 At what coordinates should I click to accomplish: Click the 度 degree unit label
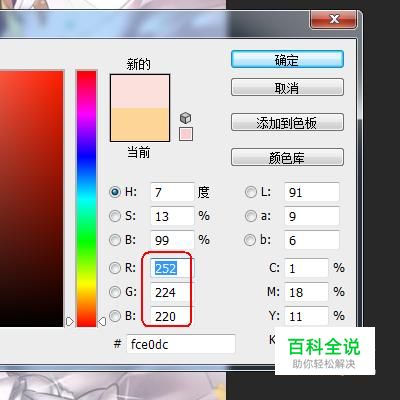coord(204,192)
